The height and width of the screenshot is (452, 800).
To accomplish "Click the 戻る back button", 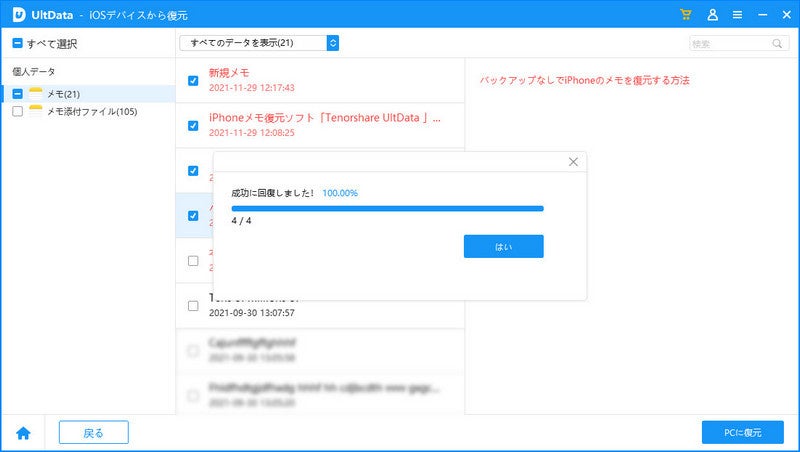I will [93, 433].
